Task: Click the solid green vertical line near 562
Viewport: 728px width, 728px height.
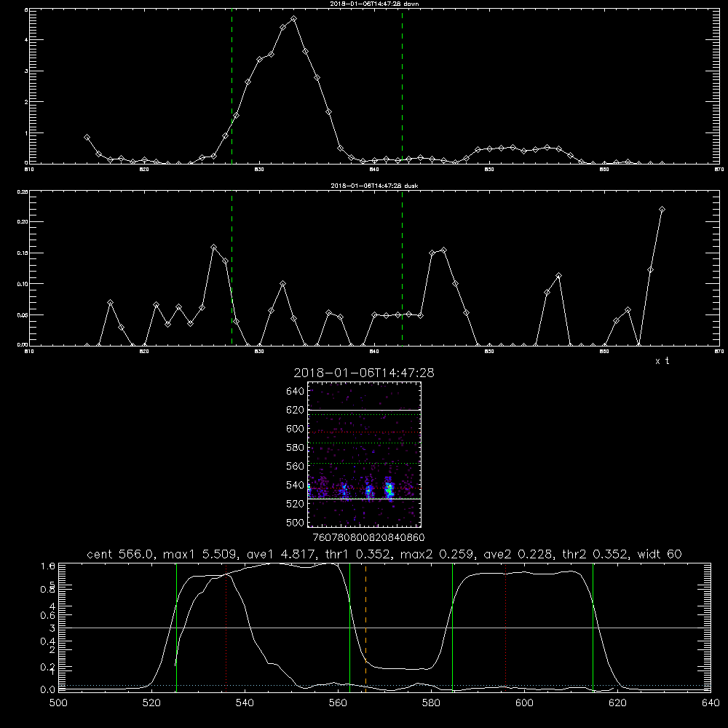Action: 349,627
